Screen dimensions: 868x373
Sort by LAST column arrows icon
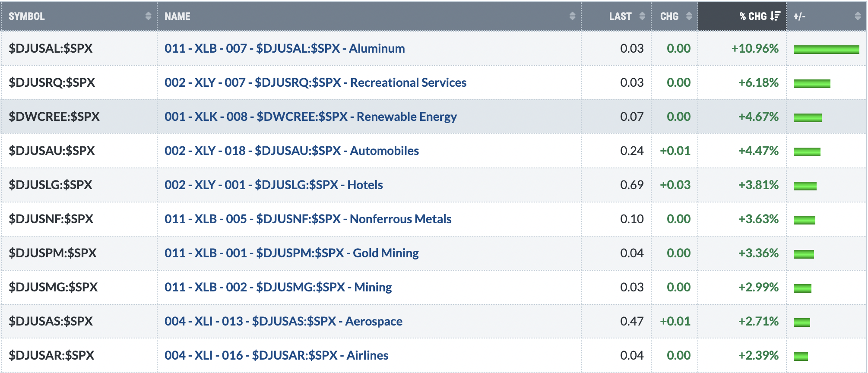642,16
